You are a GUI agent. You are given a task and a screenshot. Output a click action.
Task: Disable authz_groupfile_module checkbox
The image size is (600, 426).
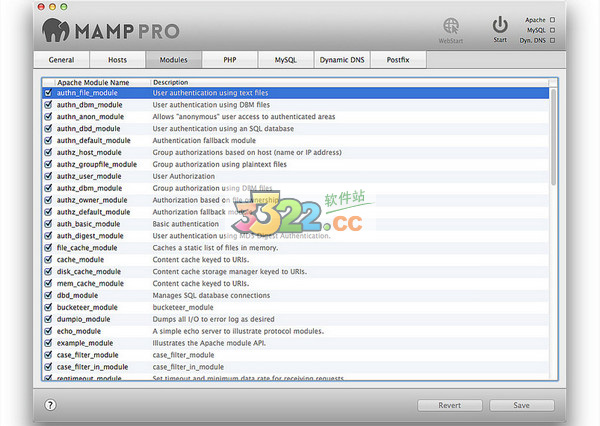click(x=48, y=164)
